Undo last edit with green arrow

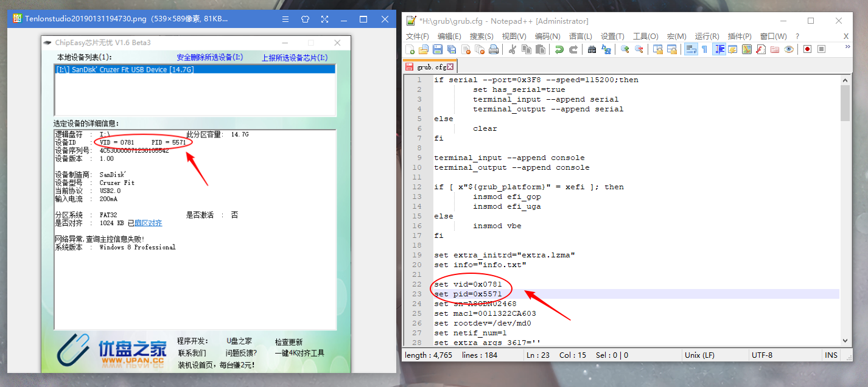coord(559,49)
